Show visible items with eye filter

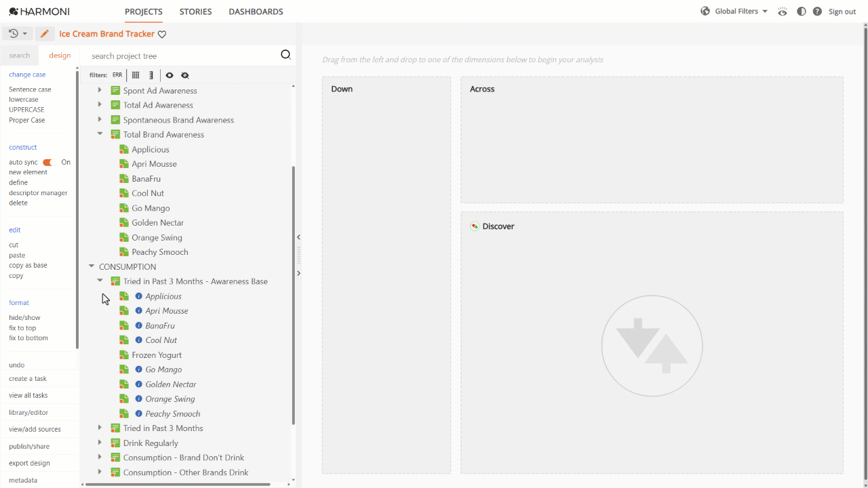[170, 75]
